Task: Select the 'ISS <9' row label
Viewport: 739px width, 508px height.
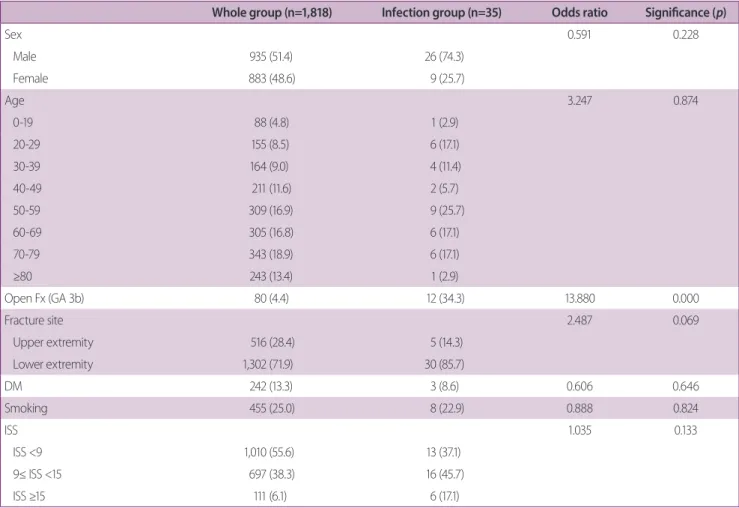Action: 27,452
